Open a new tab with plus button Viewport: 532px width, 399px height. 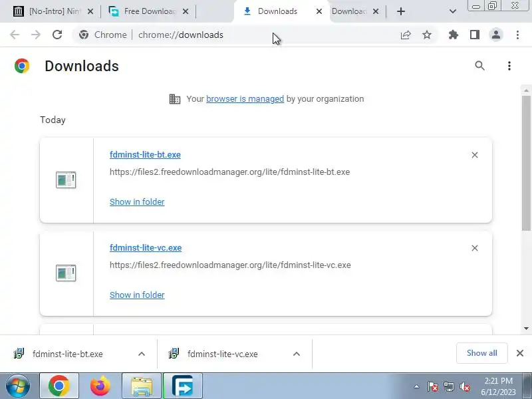pyautogui.click(x=401, y=11)
